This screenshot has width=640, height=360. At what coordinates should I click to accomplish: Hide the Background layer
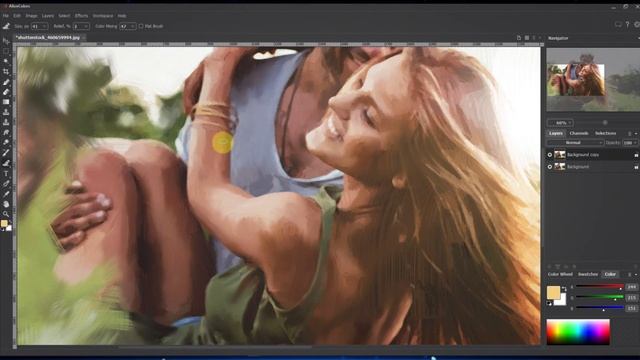pyautogui.click(x=550, y=167)
